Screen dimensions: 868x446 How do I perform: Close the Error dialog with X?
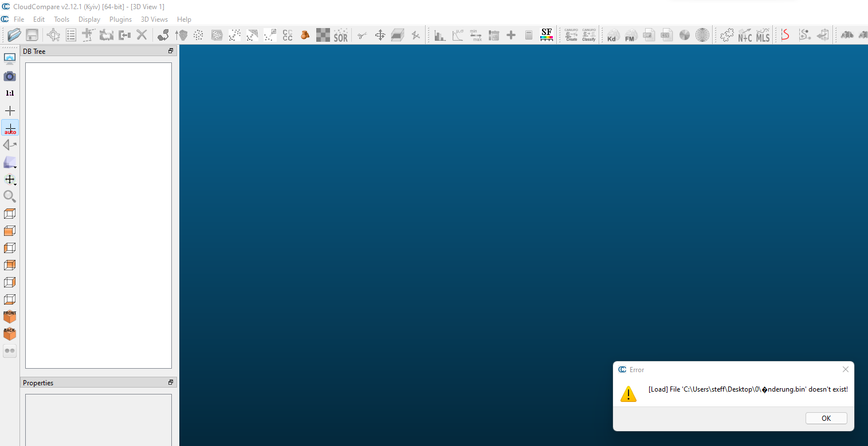tap(845, 369)
